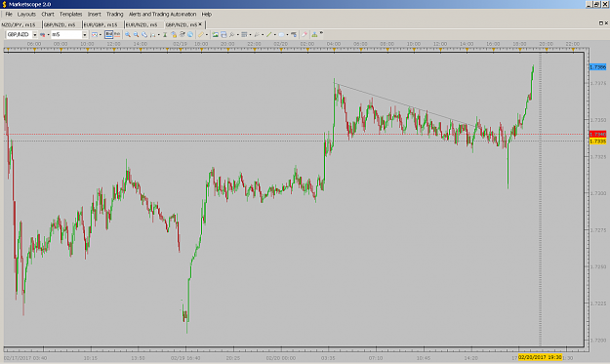Open Alerts and Trading Automation menu

tap(163, 14)
